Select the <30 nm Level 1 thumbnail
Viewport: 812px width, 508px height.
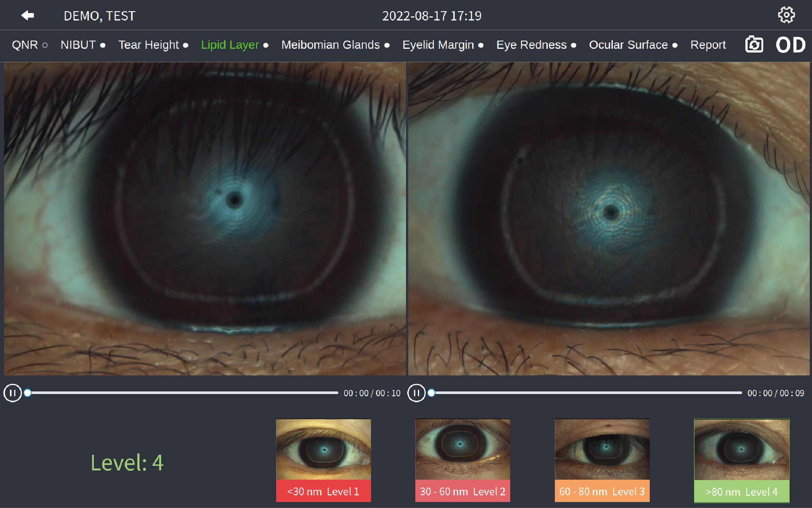[323, 460]
